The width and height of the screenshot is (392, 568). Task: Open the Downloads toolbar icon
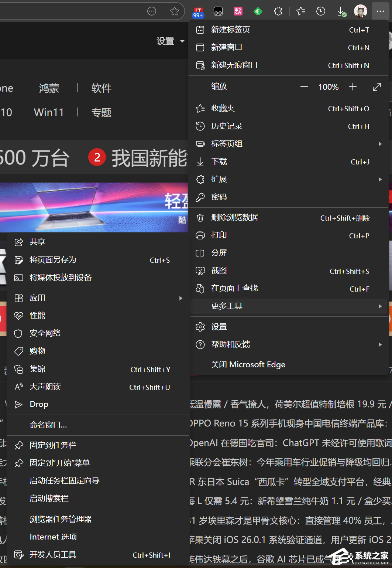pyautogui.click(x=341, y=11)
